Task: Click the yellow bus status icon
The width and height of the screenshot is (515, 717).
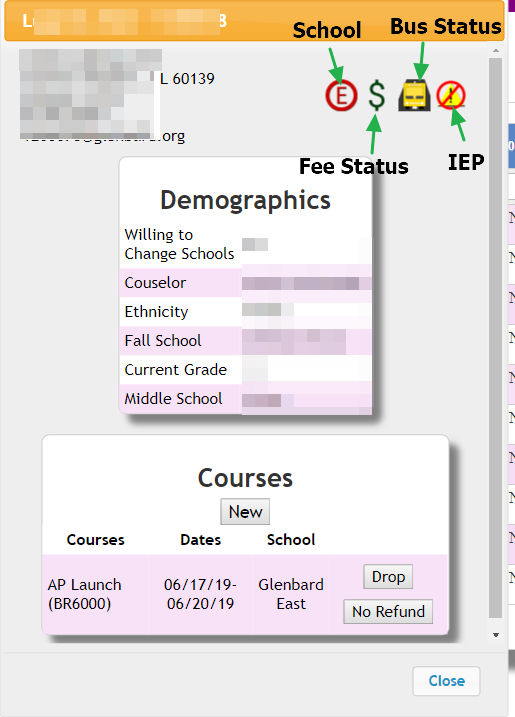Action: (x=414, y=96)
